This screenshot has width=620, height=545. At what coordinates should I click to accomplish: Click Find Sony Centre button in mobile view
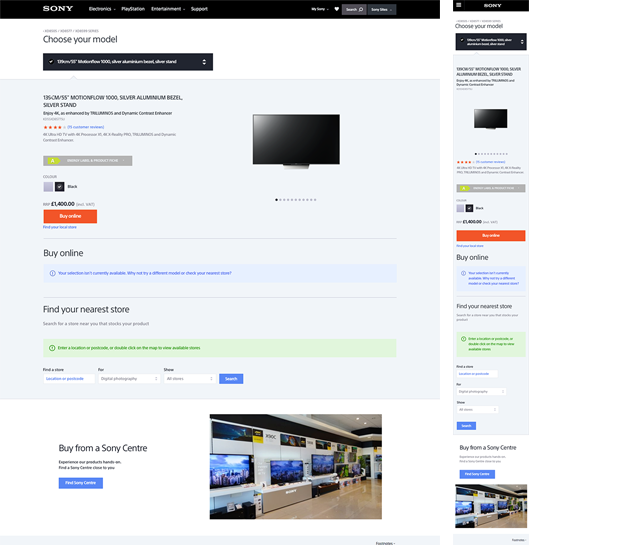477,474
